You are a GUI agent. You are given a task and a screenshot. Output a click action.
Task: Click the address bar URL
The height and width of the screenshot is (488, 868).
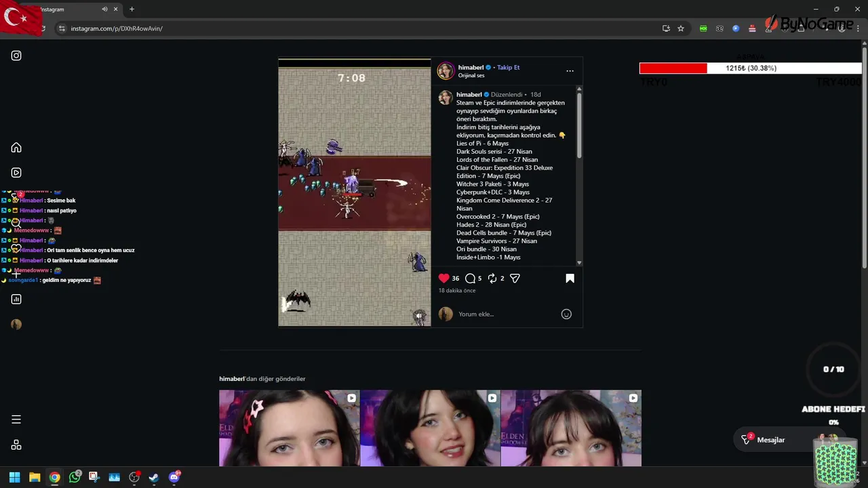[x=117, y=28]
